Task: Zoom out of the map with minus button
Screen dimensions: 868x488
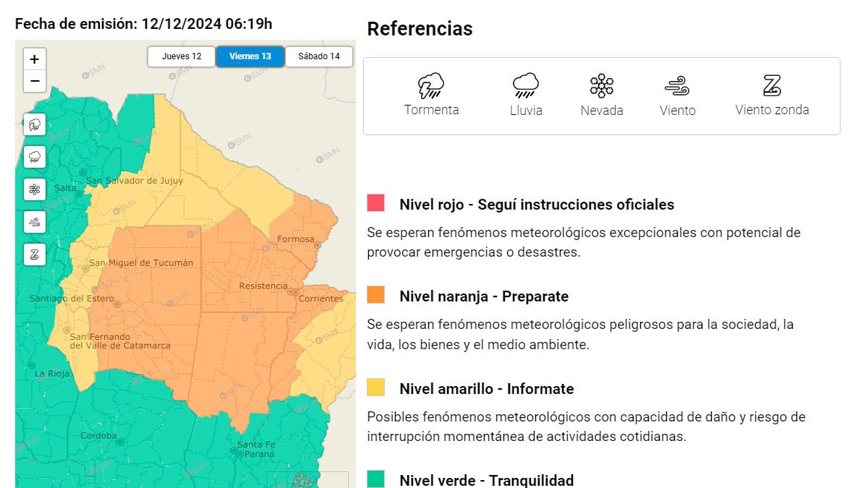Action: [34, 81]
